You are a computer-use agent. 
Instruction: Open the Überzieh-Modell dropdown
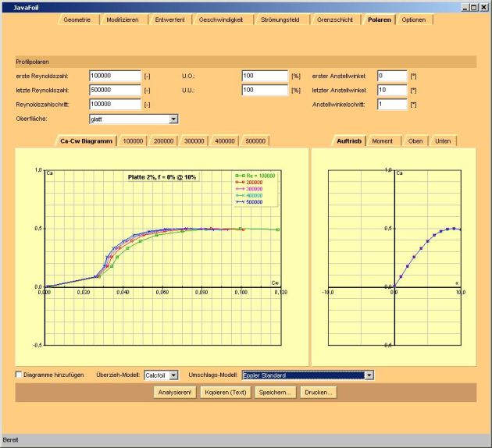(x=173, y=375)
